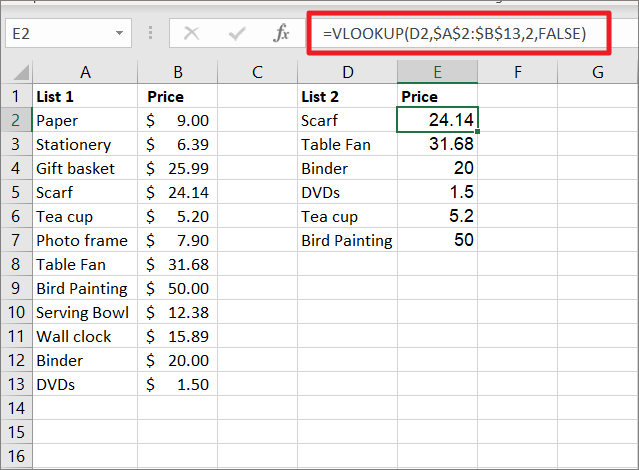Select column G header
This screenshot has width=639, height=470.
point(597,72)
